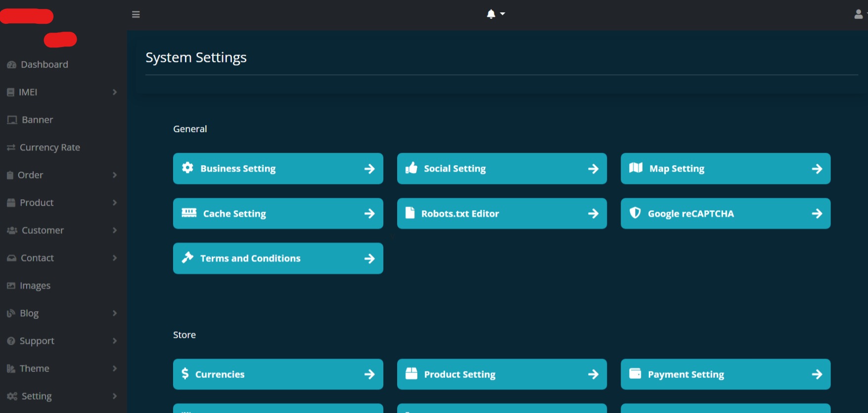
Task: Expand the Contact submenu chevron
Action: pyautogui.click(x=115, y=258)
